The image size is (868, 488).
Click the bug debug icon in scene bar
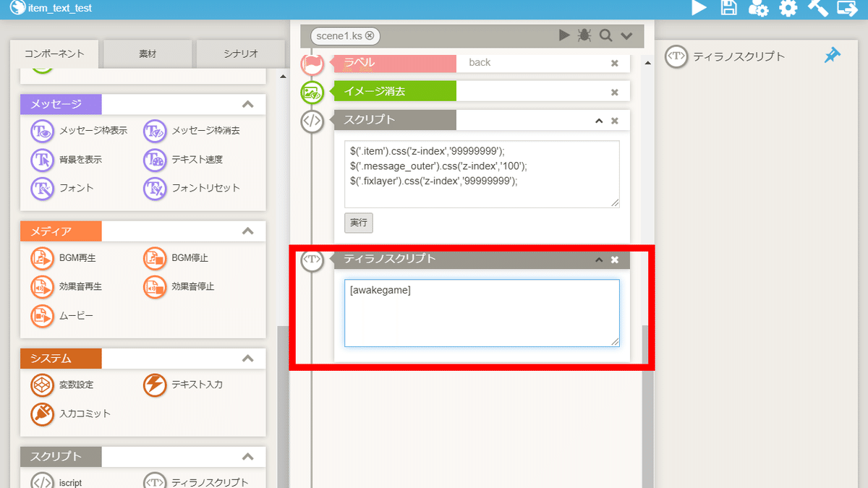pos(584,35)
